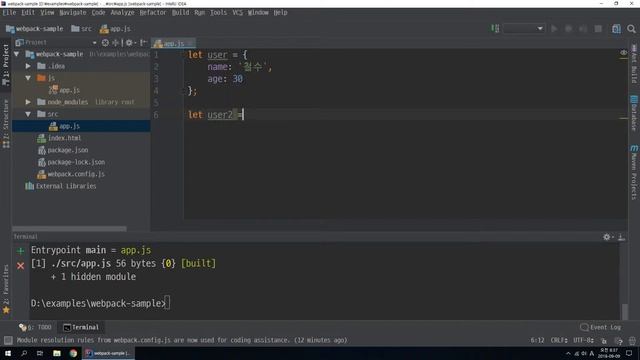The height and width of the screenshot is (360, 640).
Task: Expand the node_modules folder
Action: point(28,102)
